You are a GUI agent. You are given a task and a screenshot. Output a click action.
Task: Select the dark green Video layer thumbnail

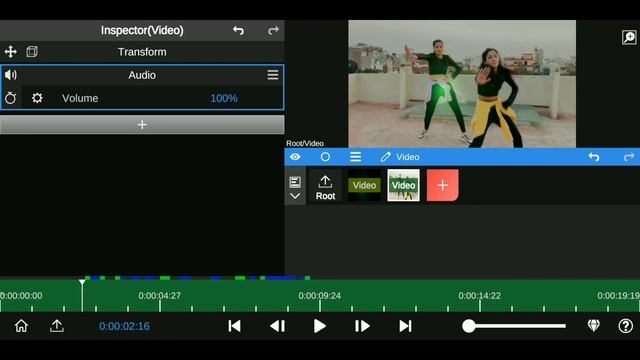coord(364,185)
